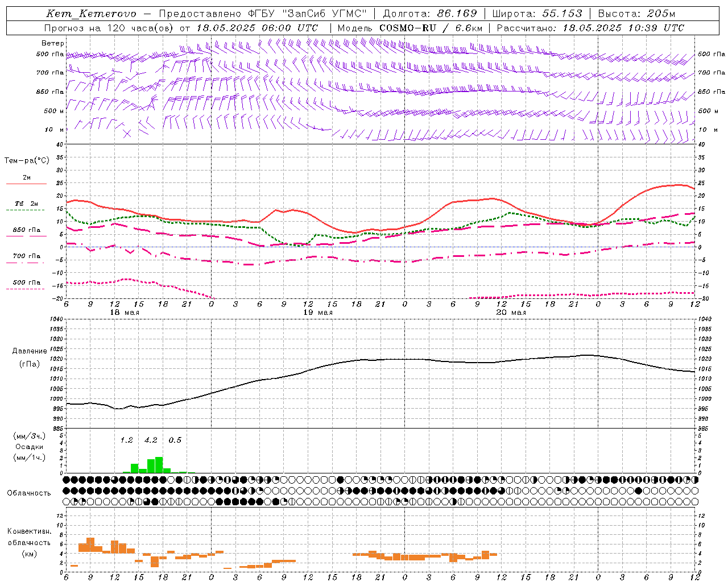Click the 4.2 precipitation total value
Viewport: 728px width, 582px height.
pos(151,440)
